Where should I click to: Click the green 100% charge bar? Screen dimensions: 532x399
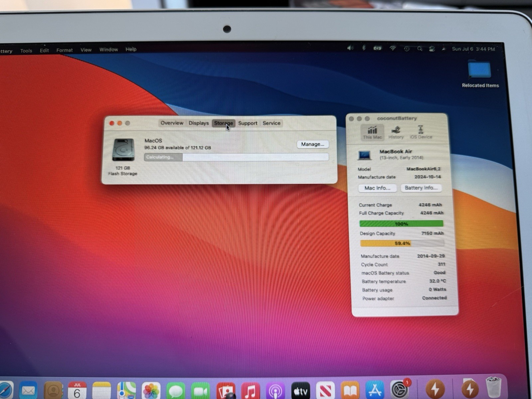coord(401,224)
